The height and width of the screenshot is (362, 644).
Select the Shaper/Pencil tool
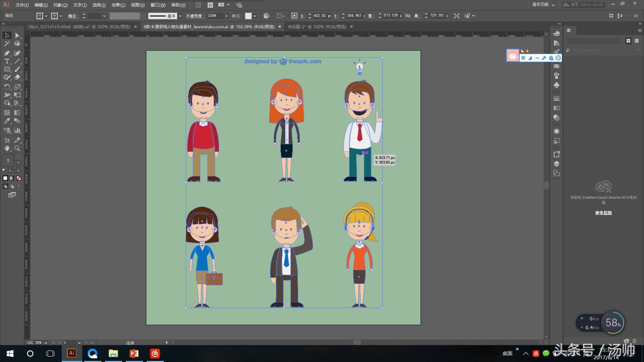pos(7,78)
